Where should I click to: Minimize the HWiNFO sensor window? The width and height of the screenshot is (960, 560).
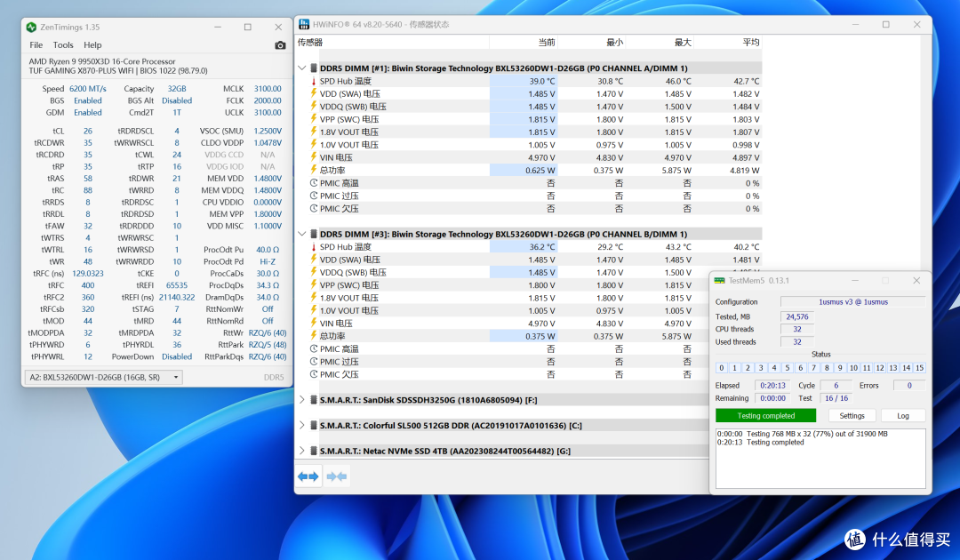(x=855, y=25)
